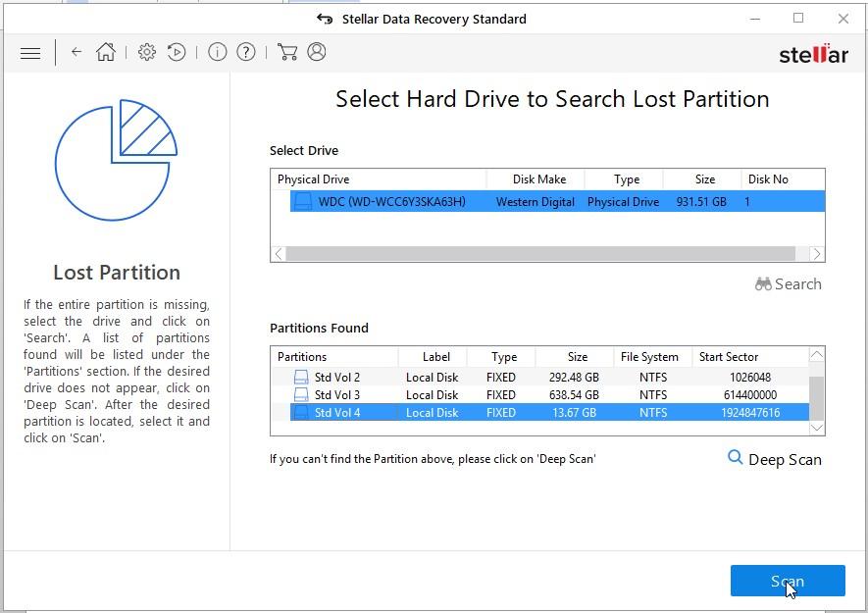Click the start sector 1924847616 cell
Image resolution: width=868 pixels, height=613 pixels.
750,413
